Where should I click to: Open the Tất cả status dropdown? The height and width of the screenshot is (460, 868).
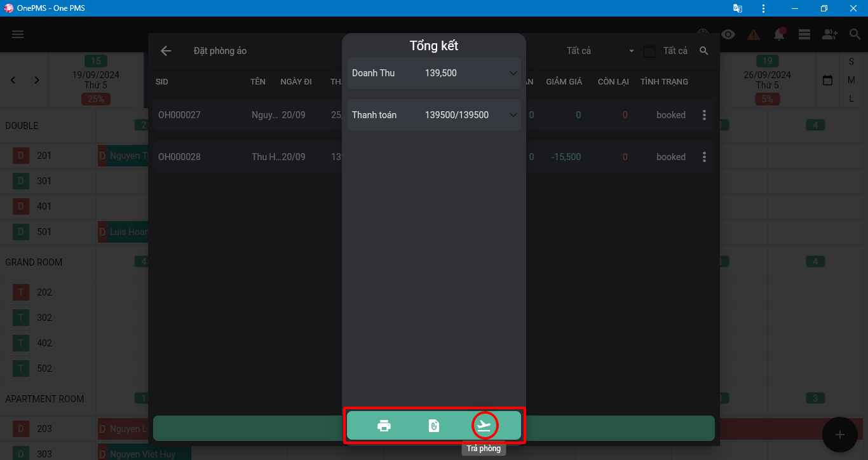[x=600, y=51]
